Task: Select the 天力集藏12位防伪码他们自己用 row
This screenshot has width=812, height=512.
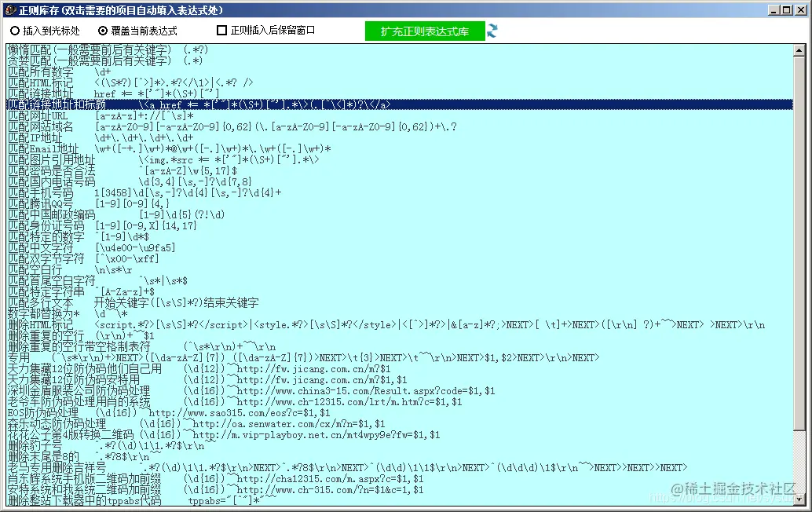Action: [x=400, y=368]
